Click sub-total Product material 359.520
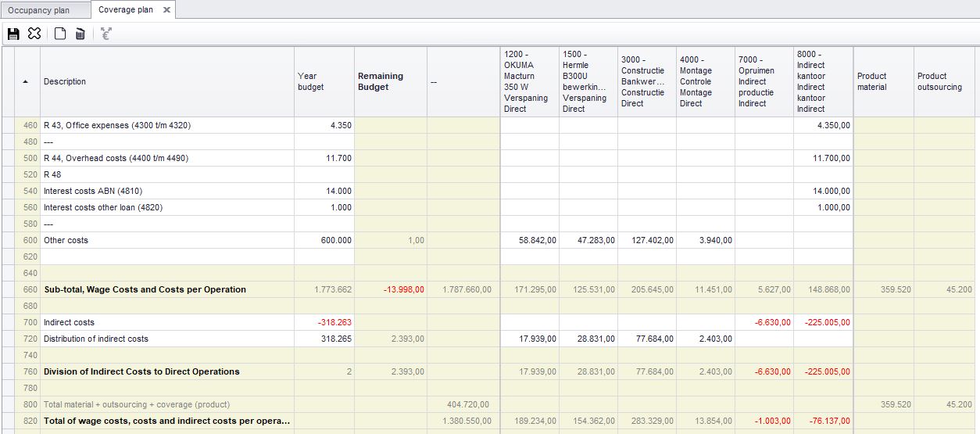Screen dimensions: 980x434 point(884,289)
